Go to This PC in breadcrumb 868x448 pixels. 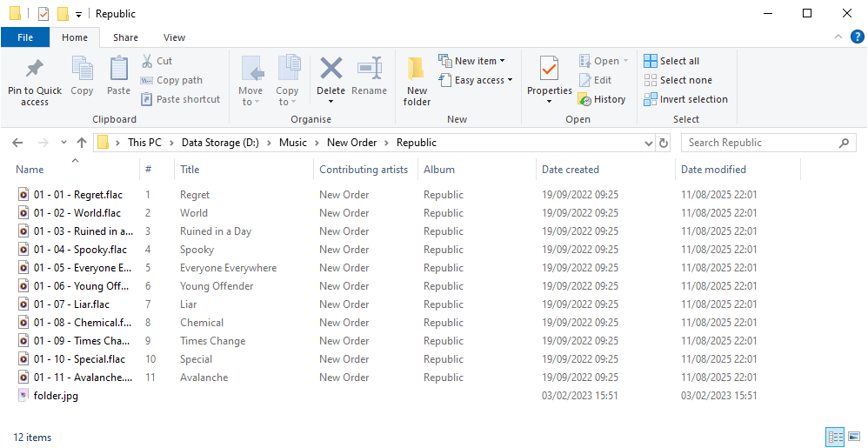click(144, 143)
